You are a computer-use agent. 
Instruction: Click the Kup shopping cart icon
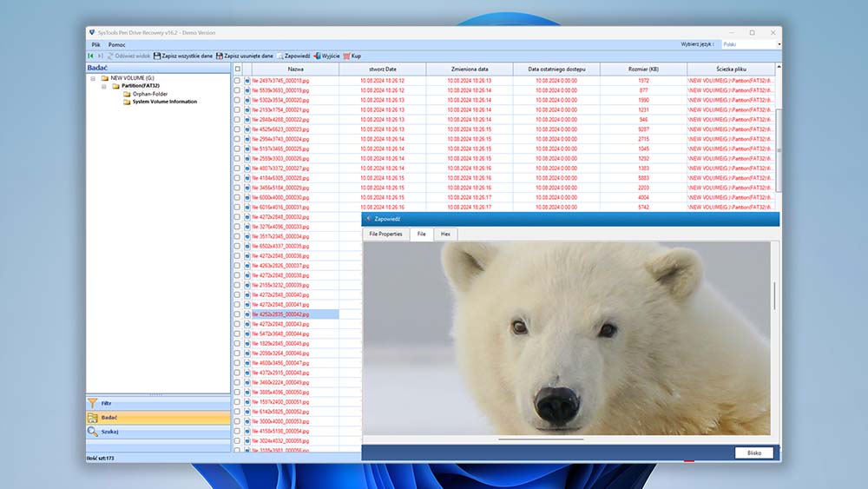[346, 56]
